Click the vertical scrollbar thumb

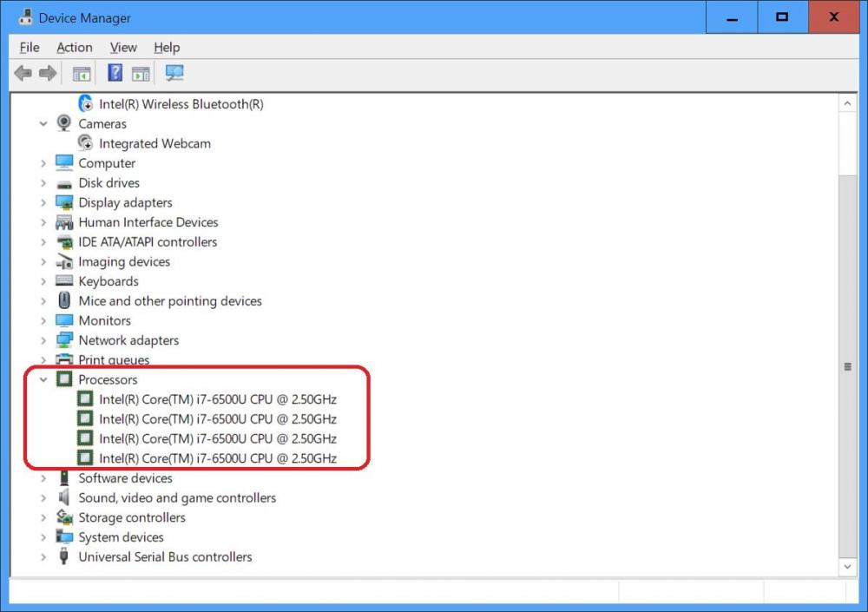(x=847, y=366)
